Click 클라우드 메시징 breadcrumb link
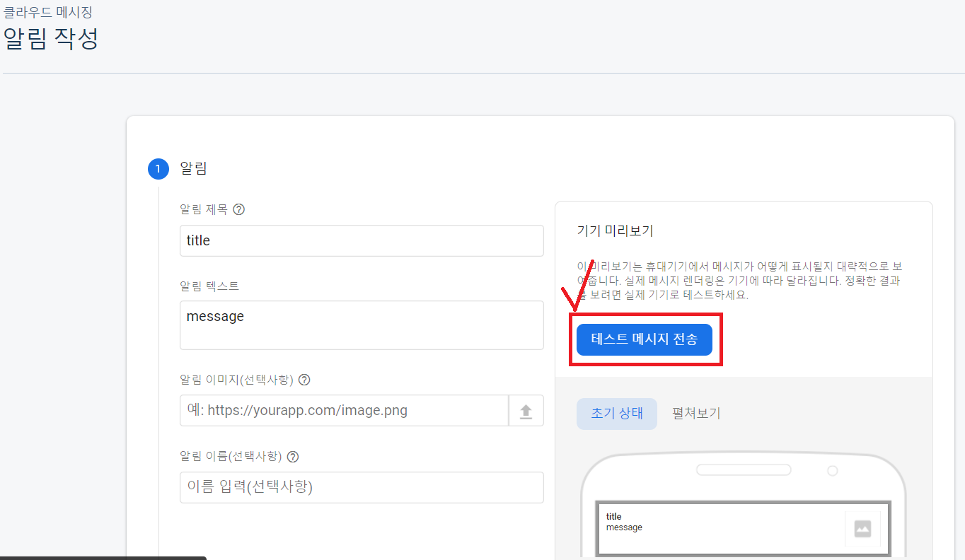The width and height of the screenshot is (965, 560). [x=48, y=12]
